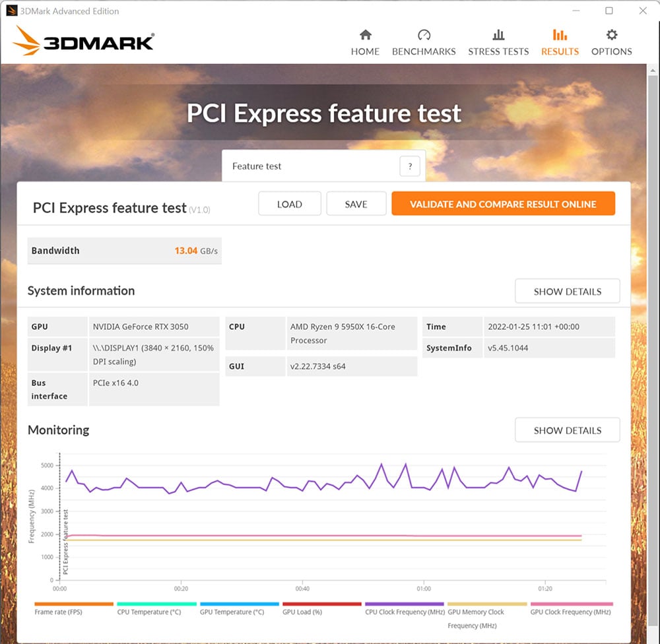This screenshot has width=660, height=644.
Task: Click the 00:20 time axis label
Action: (x=181, y=589)
